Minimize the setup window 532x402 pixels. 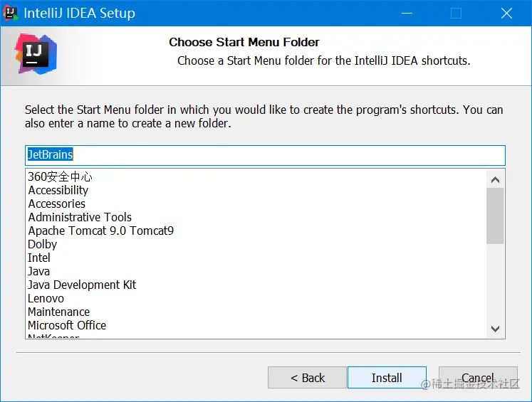[x=407, y=13]
